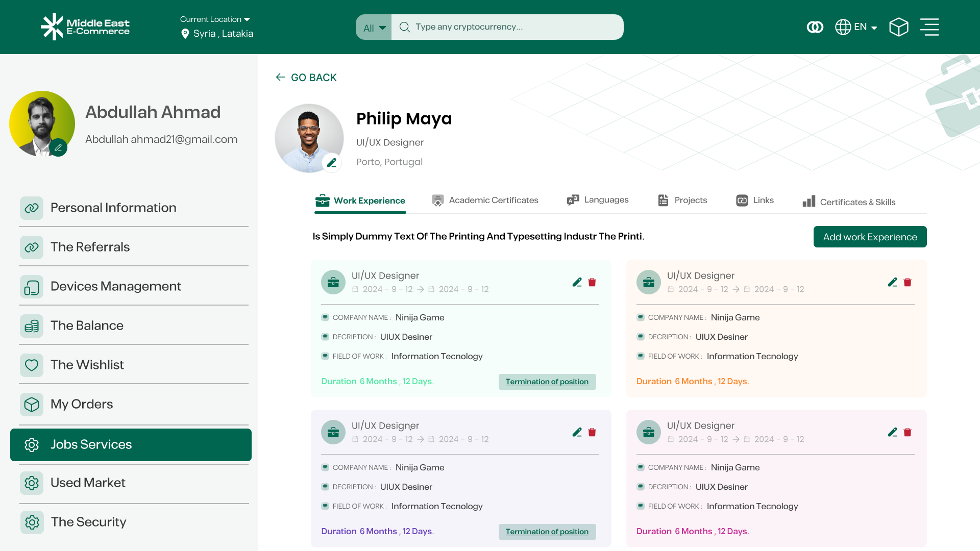Viewport: 980px width, 551px height.
Task: Click the GO BACK link
Action: point(306,78)
